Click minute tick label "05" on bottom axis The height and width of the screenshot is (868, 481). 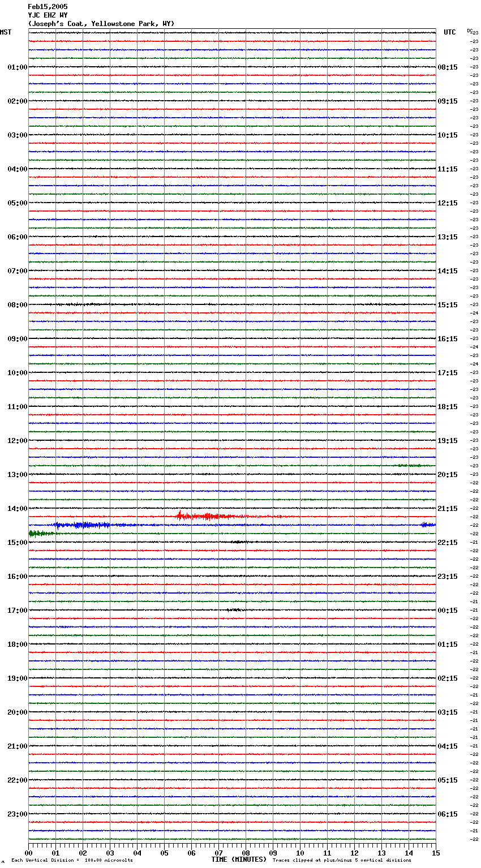pos(164,853)
